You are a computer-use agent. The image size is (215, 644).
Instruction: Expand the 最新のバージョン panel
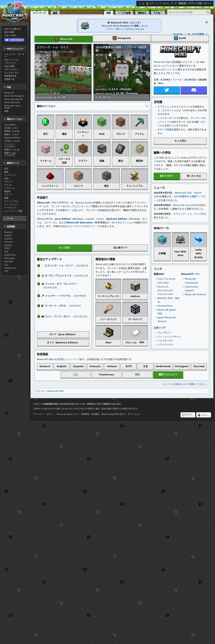point(146,106)
